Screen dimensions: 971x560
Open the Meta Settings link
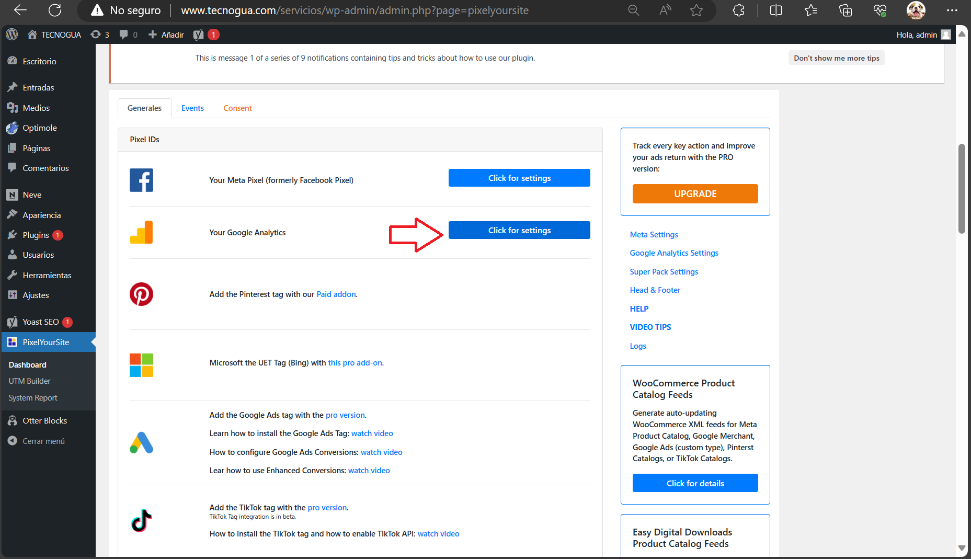654,234
